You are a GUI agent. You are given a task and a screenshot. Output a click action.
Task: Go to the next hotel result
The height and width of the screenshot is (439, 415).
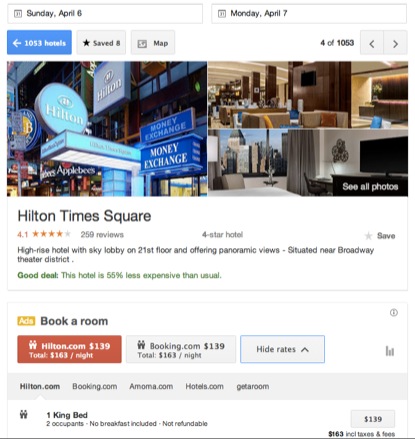point(395,43)
